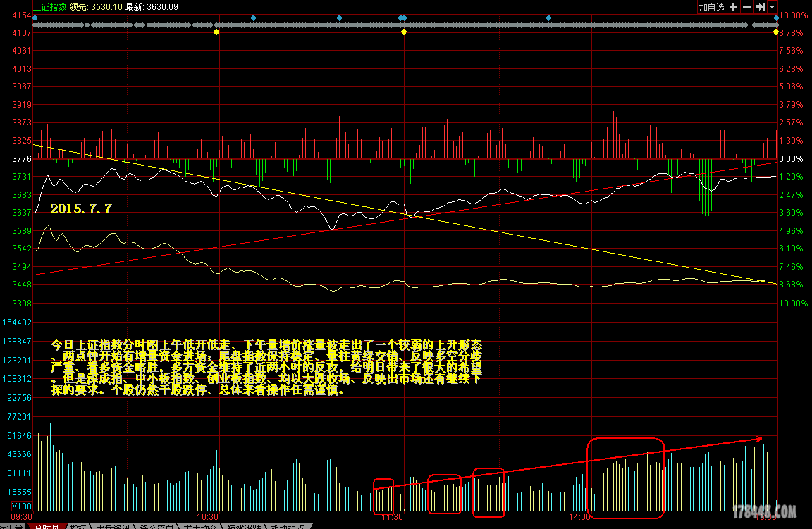Click the blue diamond marker near 14:00

tap(548, 18)
